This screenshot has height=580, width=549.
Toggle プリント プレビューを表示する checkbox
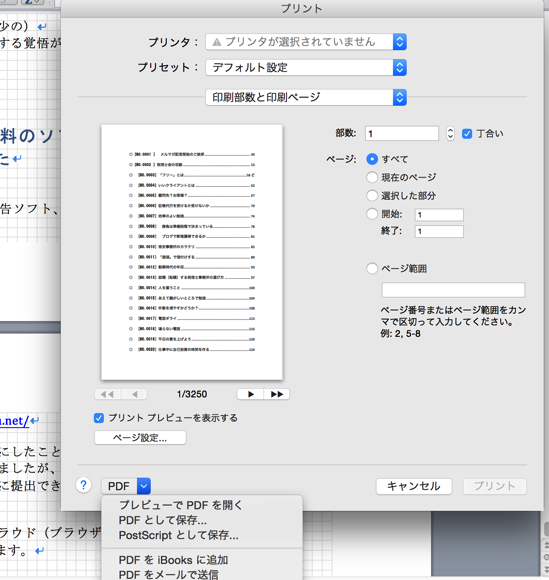pos(99,418)
